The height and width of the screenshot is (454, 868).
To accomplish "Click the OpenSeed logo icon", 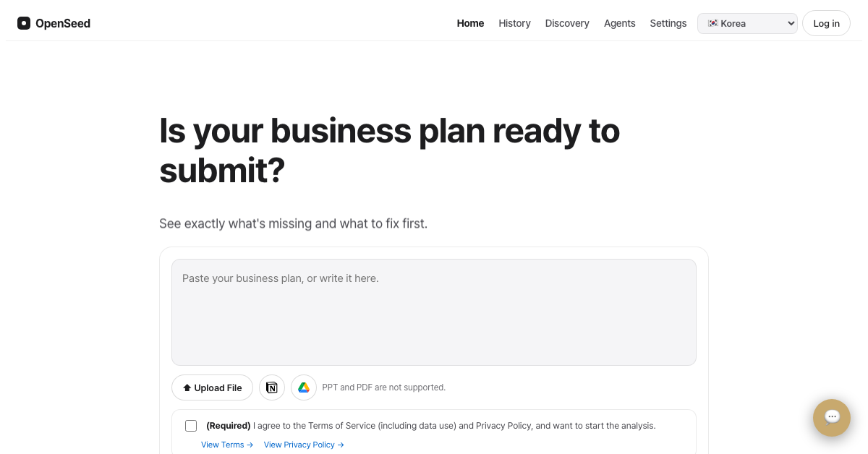I will pos(24,23).
